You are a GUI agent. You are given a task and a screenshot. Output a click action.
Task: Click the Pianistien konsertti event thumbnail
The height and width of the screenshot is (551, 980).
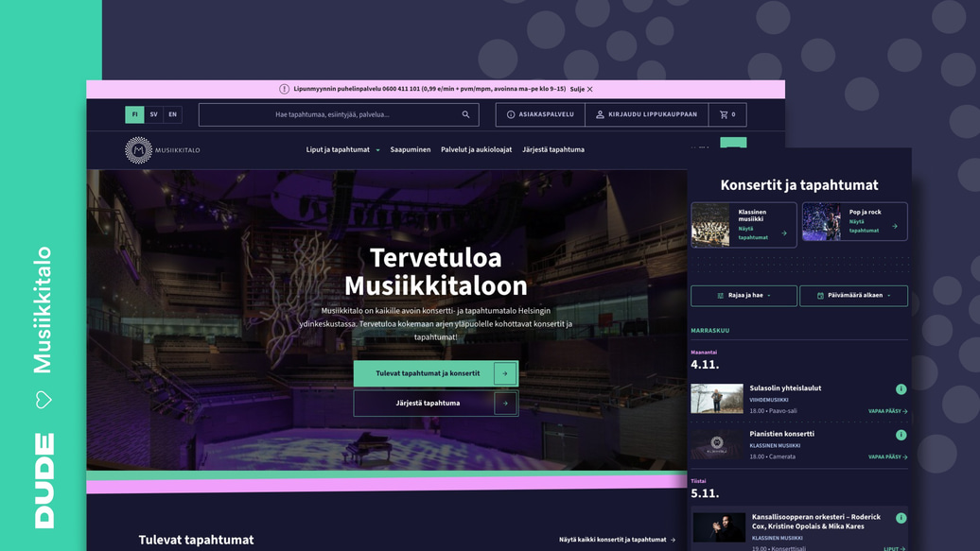coord(717,444)
